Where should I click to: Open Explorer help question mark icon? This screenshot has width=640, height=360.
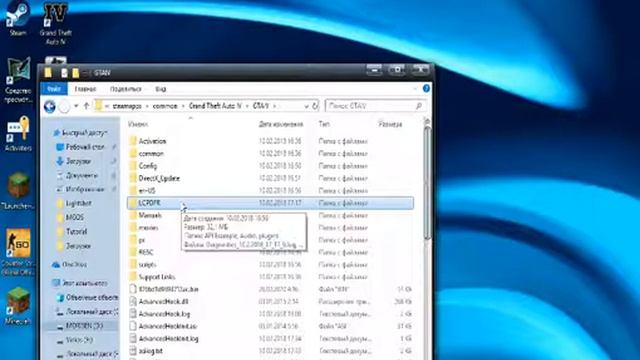(x=426, y=89)
